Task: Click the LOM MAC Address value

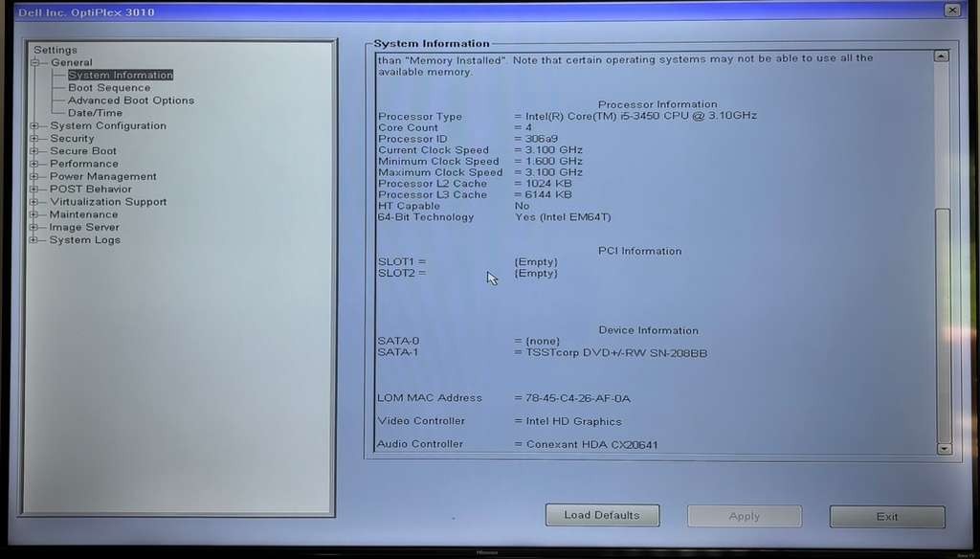Action: coord(578,398)
